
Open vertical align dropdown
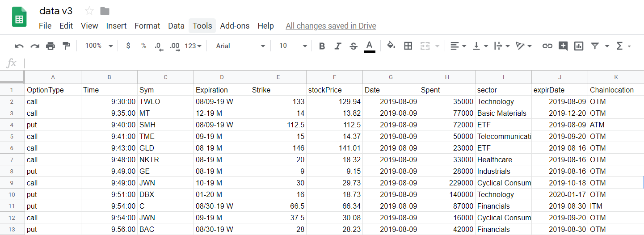(481, 46)
